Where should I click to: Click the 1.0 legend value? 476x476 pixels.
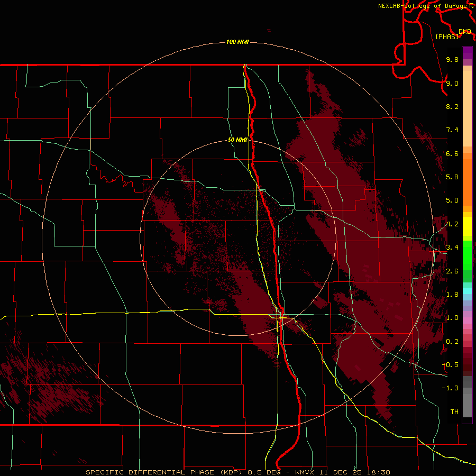[x=452, y=318]
